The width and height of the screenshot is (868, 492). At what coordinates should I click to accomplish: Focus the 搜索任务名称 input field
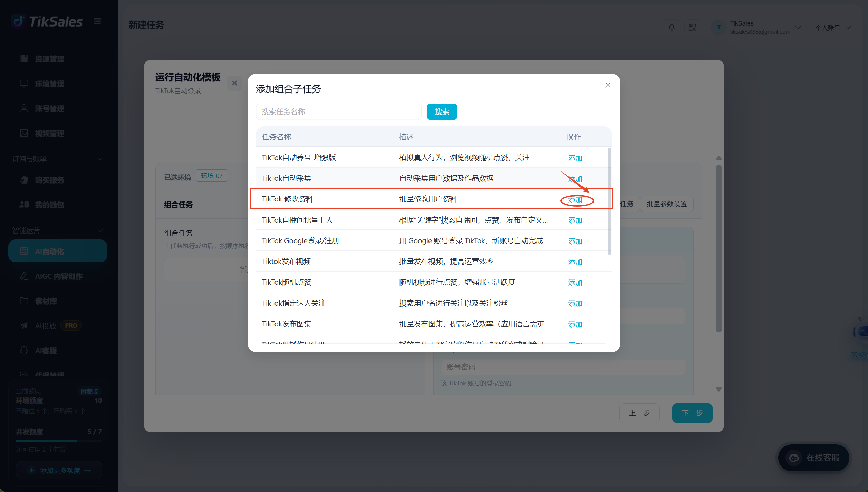coord(338,112)
